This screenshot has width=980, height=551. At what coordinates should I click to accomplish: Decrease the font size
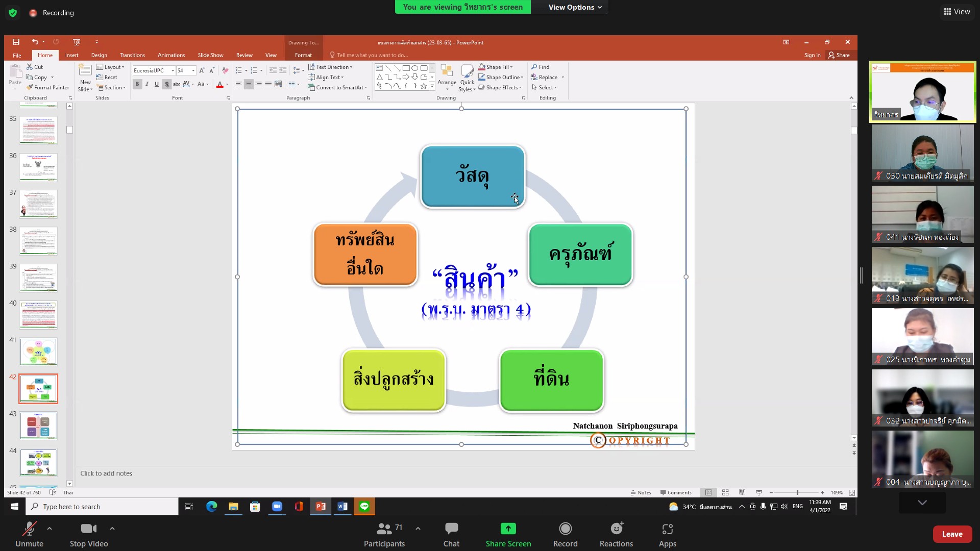click(x=212, y=70)
